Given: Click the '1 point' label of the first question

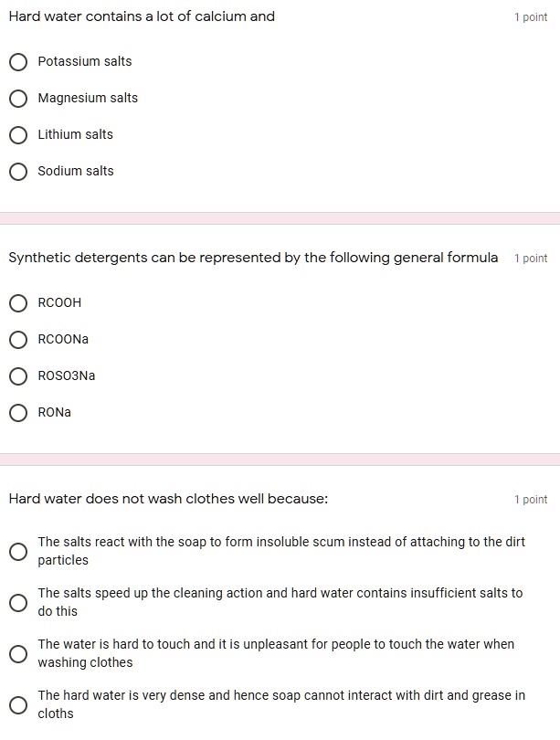Looking at the screenshot, I should point(531,17).
